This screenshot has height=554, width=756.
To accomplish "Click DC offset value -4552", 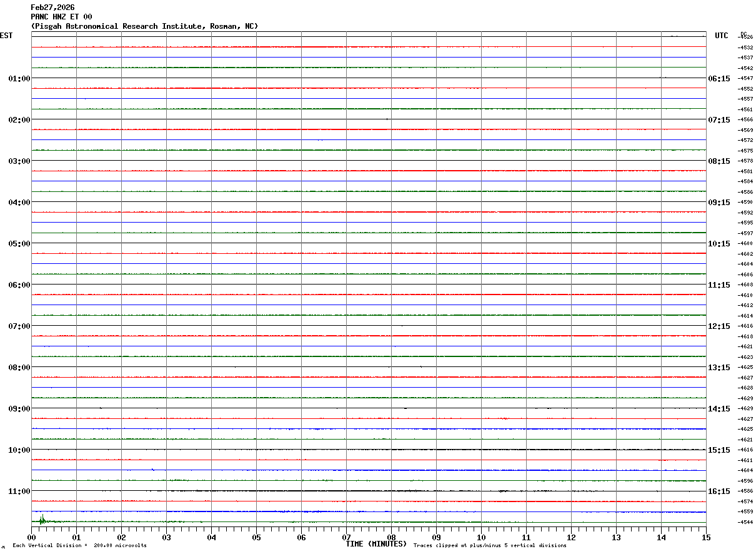I will [745, 89].
